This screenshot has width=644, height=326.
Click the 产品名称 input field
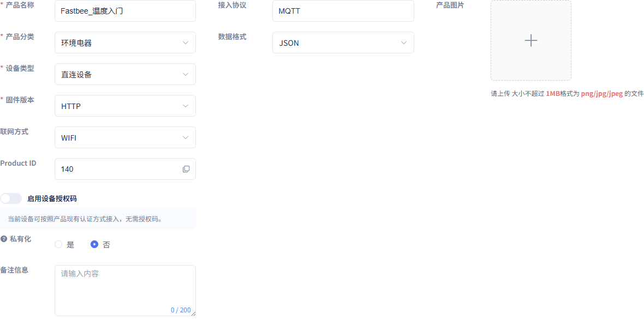coord(126,11)
